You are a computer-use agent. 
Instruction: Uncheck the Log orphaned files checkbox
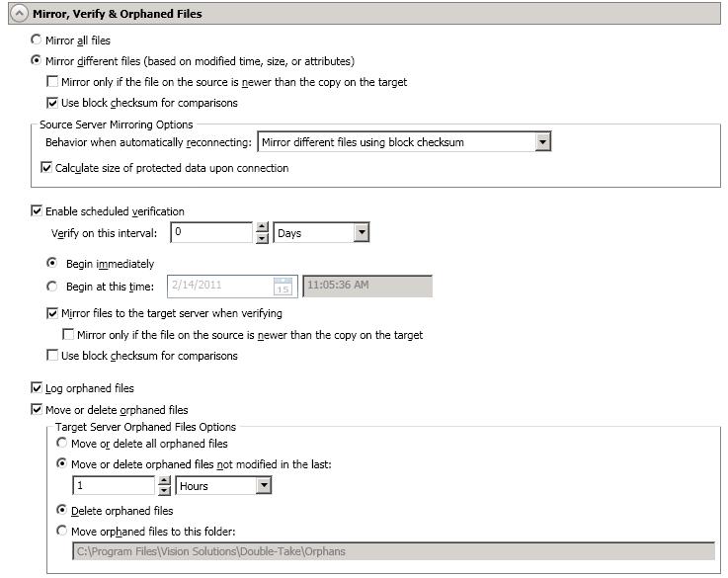point(38,388)
